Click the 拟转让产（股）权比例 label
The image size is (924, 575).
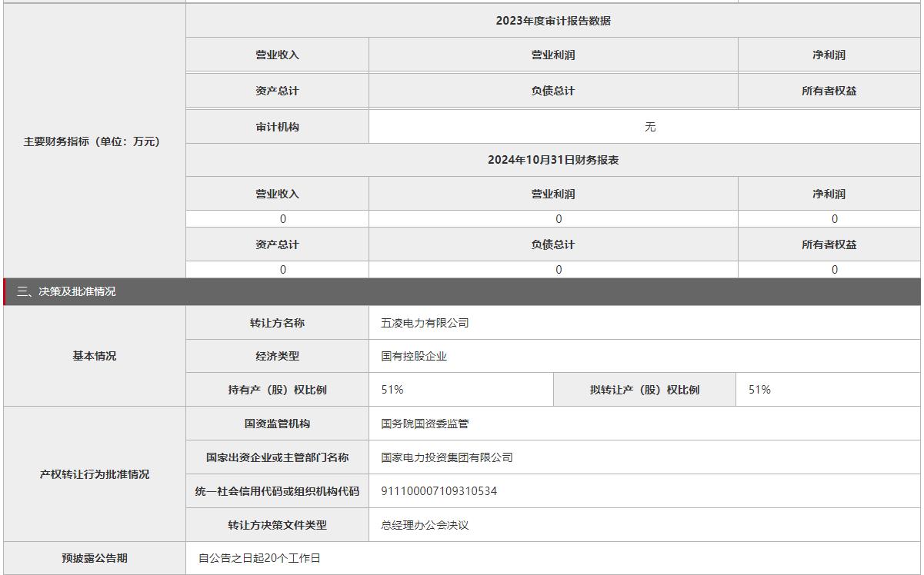[x=644, y=390]
